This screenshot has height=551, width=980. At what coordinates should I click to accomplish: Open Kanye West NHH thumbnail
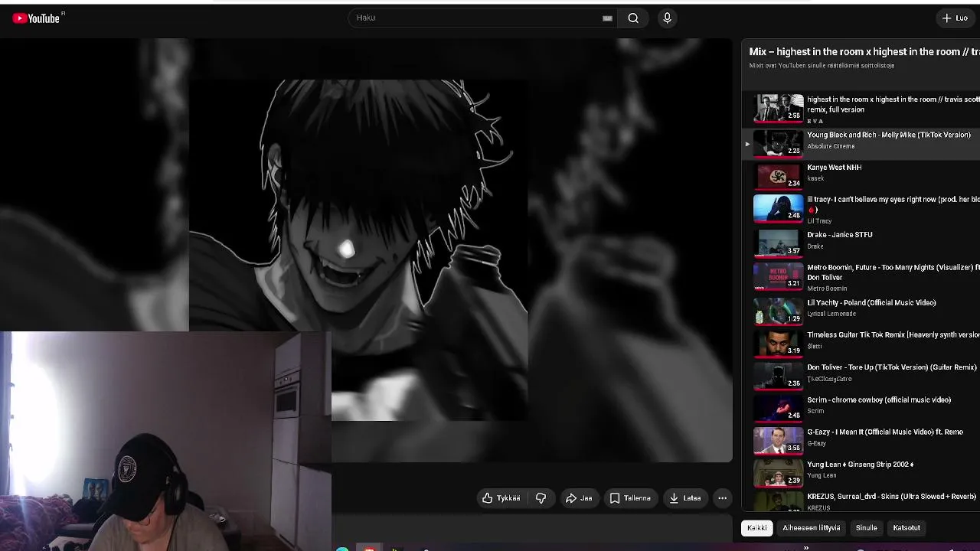(x=779, y=175)
